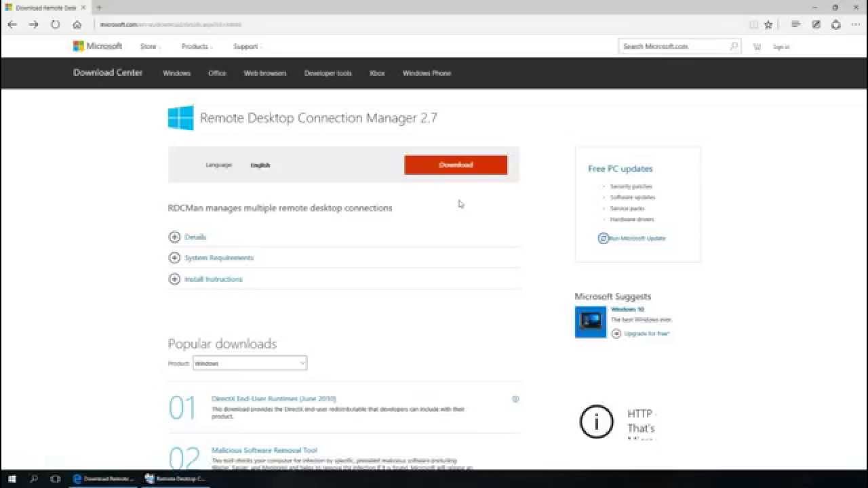Open the Office category
This screenshot has height=488, width=868.
(x=217, y=73)
